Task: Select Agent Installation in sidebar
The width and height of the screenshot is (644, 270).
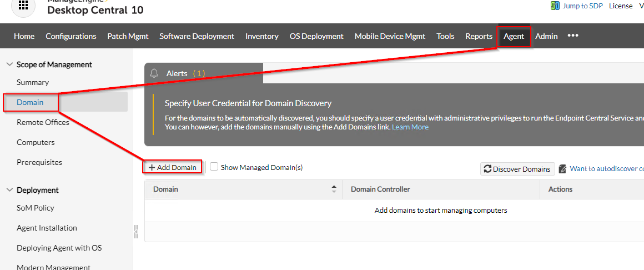Action: (47, 228)
